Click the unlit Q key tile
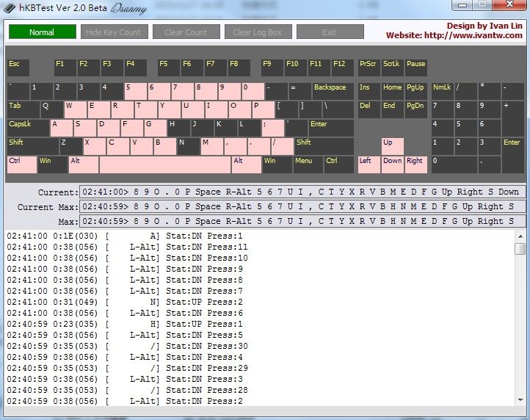This screenshot has width=530, height=420. click(x=51, y=109)
